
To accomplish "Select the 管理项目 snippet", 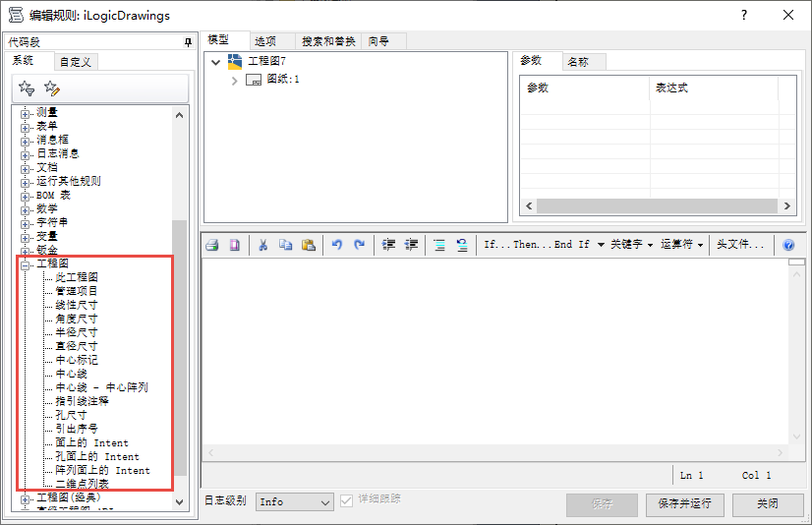I will click(77, 291).
